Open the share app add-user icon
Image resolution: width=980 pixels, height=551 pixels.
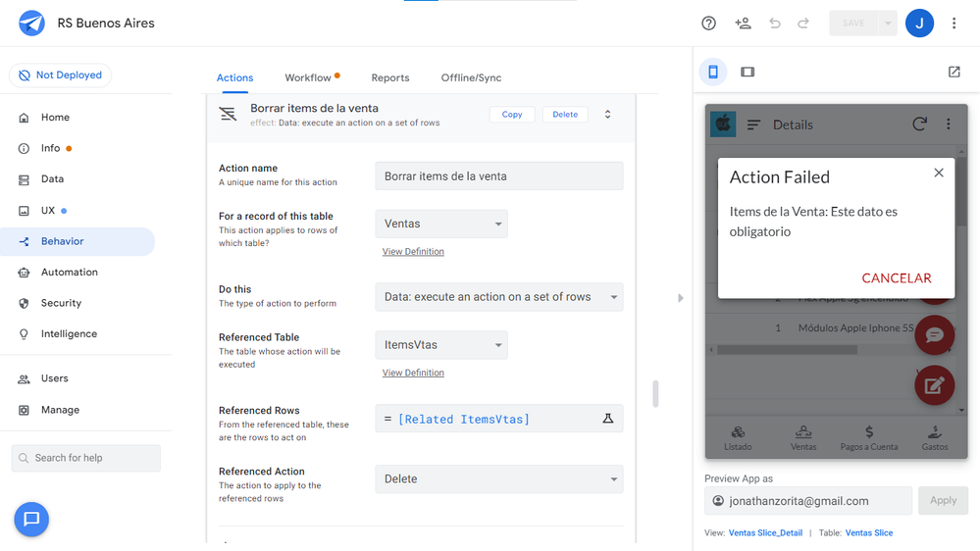click(x=743, y=24)
